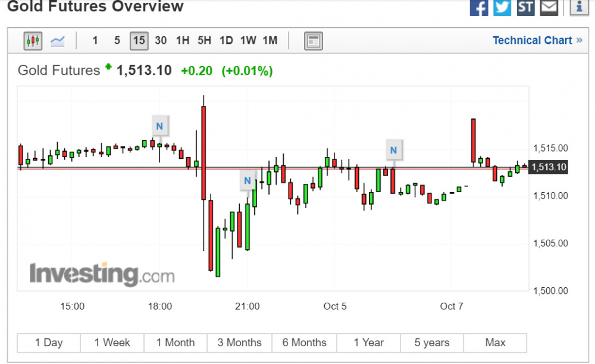595x364 pixels.
Task: Select 1M interval
Action: tap(270, 40)
